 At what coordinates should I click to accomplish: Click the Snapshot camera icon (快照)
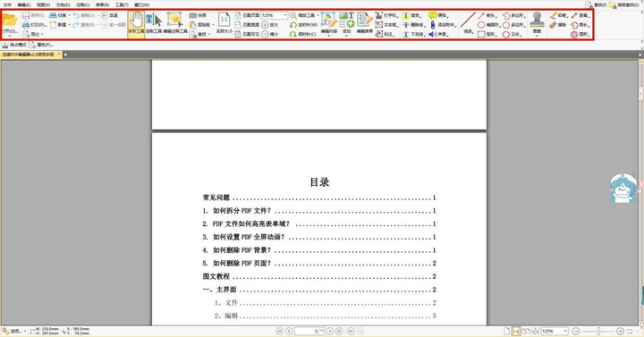192,15
